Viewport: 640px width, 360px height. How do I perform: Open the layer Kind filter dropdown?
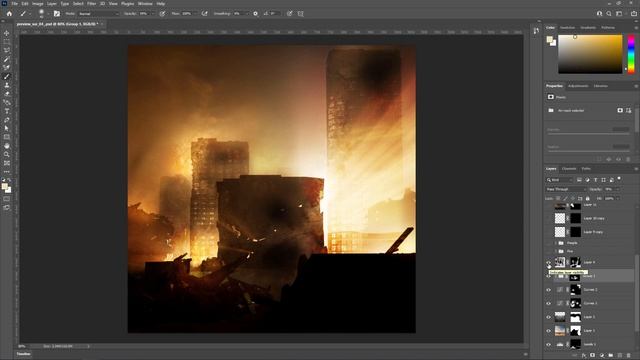click(x=560, y=180)
